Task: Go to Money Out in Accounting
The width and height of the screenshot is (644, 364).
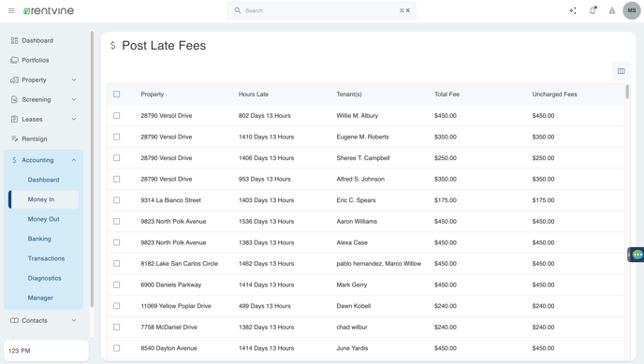Action: coord(44,219)
